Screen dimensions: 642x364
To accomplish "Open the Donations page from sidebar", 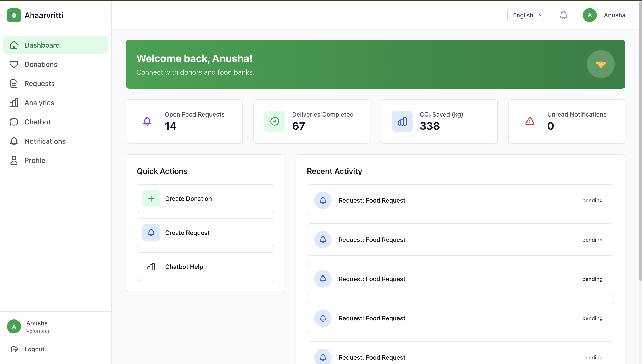I will click(41, 64).
